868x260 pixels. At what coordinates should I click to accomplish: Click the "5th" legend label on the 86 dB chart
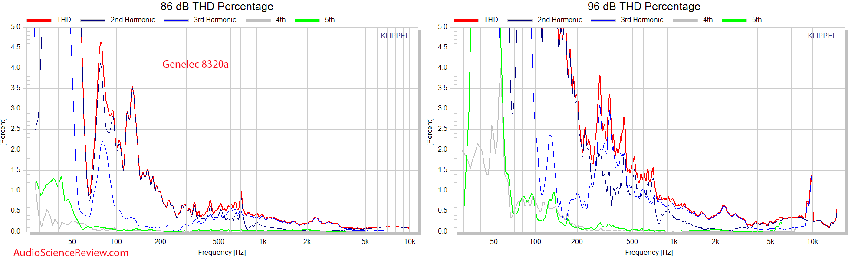click(330, 20)
